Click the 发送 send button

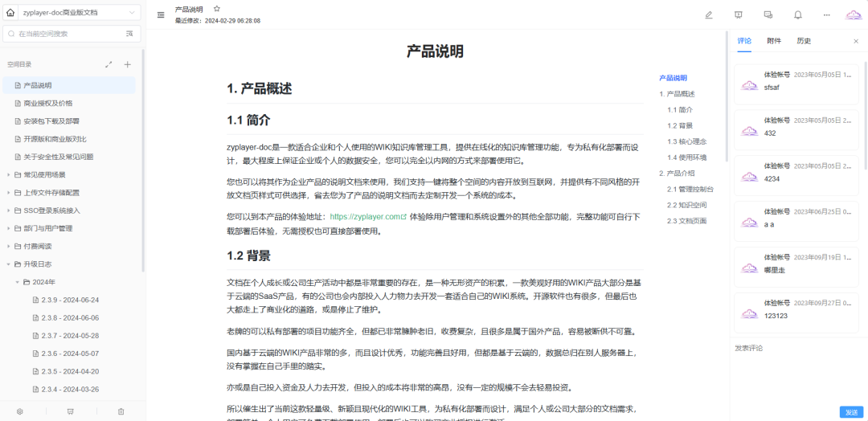[851, 412]
